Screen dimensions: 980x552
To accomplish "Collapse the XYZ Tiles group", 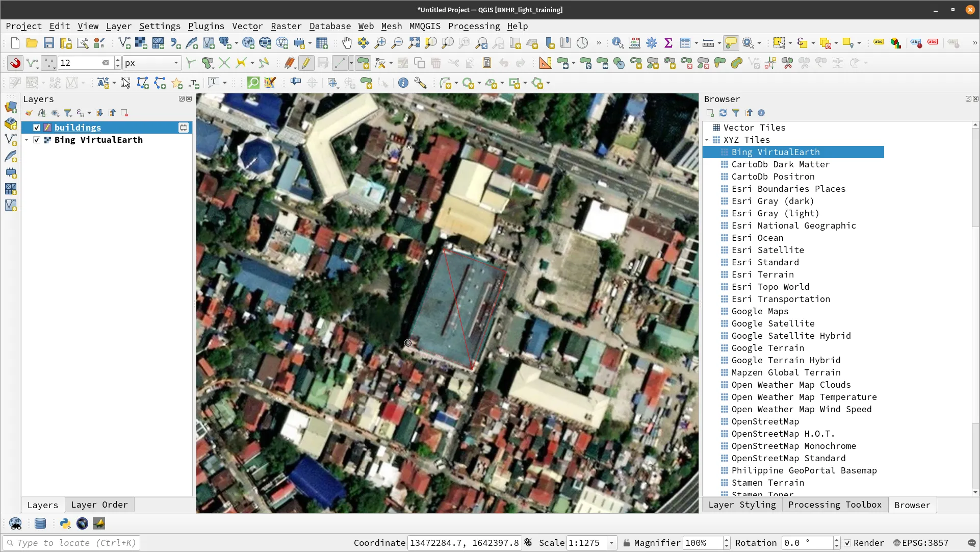I will 707,140.
